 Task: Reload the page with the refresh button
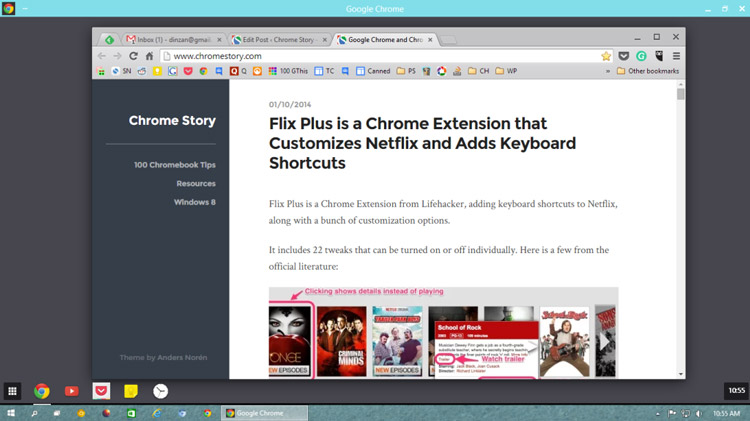click(x=133, y=56)
